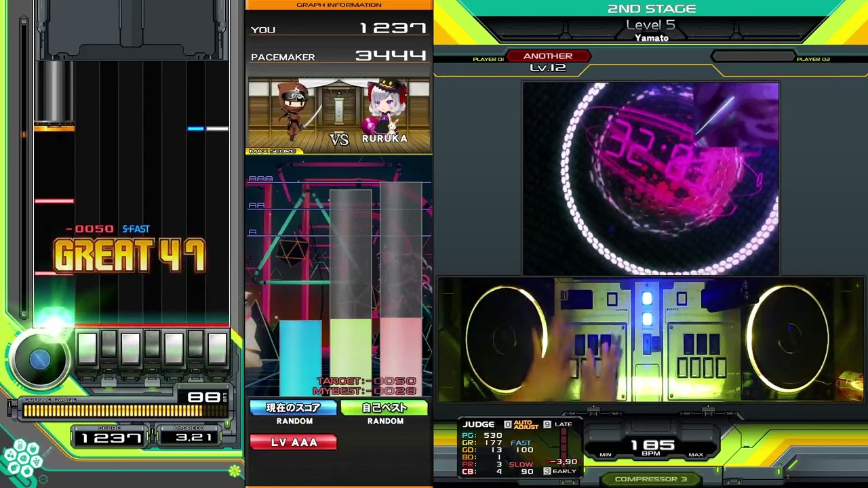Viewport: 868px width, 488px height.
Task: Click the FAST 100 counter
Action: (521, 447)
